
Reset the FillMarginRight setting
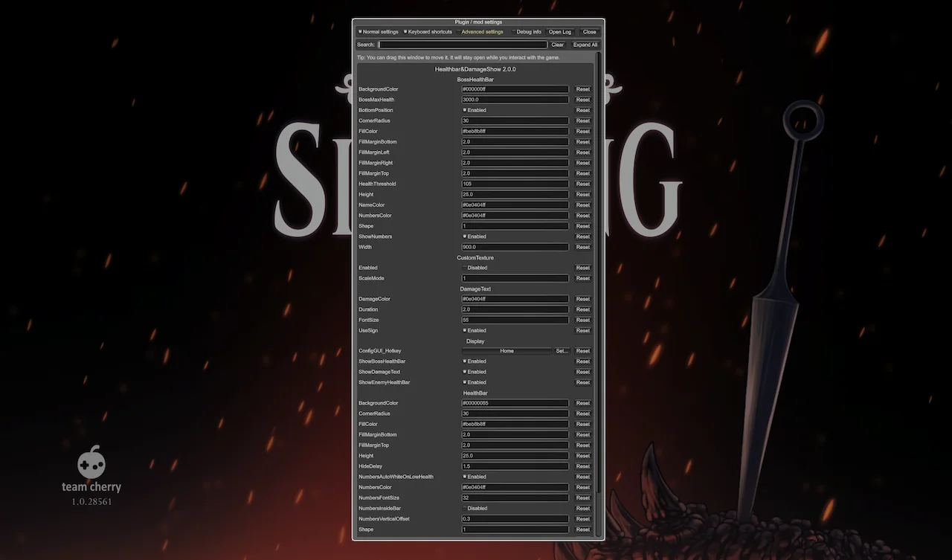point(583,163)
